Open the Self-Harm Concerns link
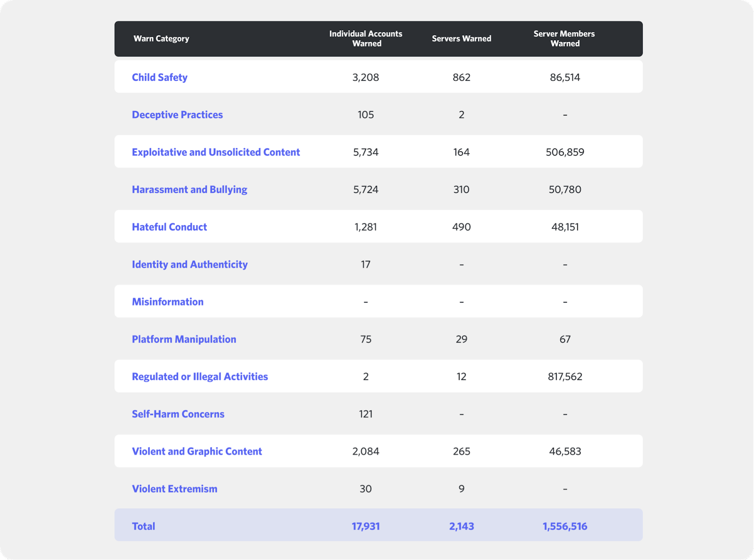The height and width of the screenshot is (560, 754). pos(178,414)
